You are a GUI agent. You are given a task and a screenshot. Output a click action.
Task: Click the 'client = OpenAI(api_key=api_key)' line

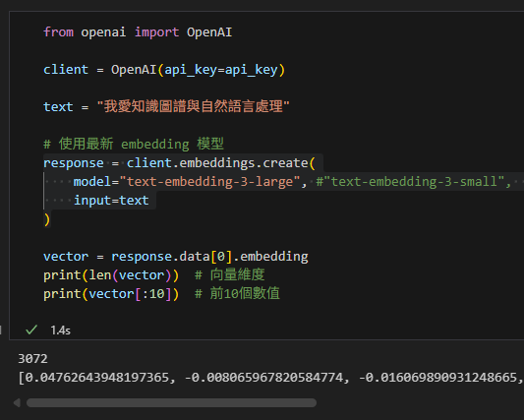pos(164,70)
